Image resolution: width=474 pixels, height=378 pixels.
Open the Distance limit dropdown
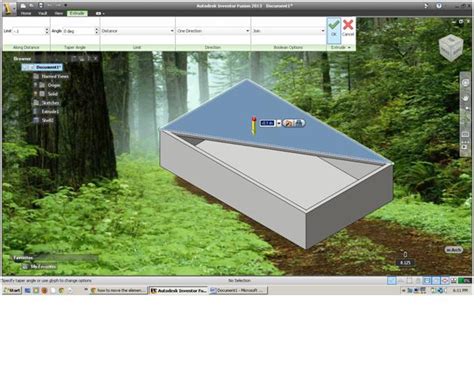point(138,31)
